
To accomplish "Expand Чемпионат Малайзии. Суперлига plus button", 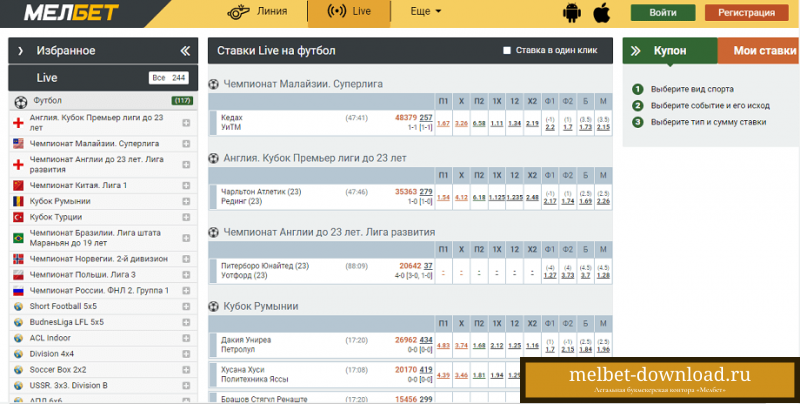I will click(x=186, y=144).
